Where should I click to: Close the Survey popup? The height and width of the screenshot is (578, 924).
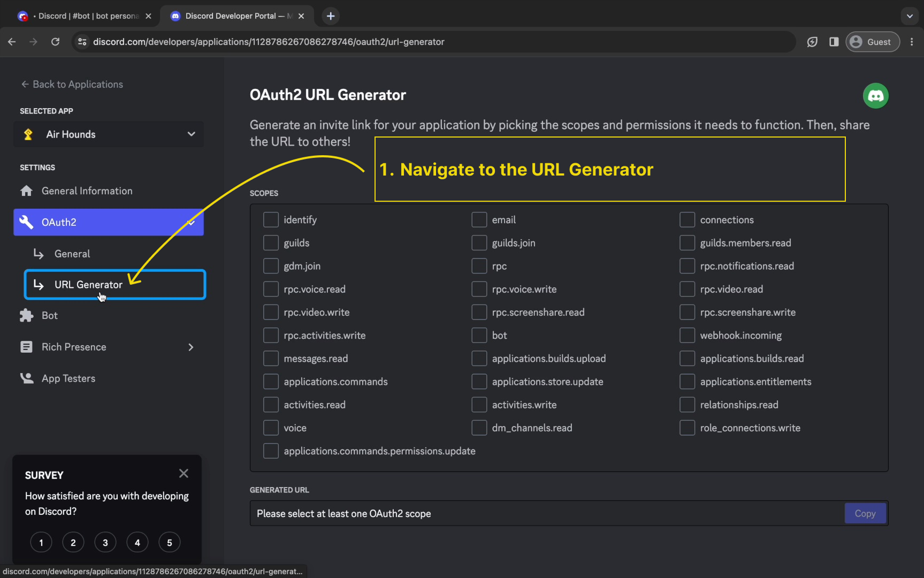pyautogui.click(x=184, y=474)
